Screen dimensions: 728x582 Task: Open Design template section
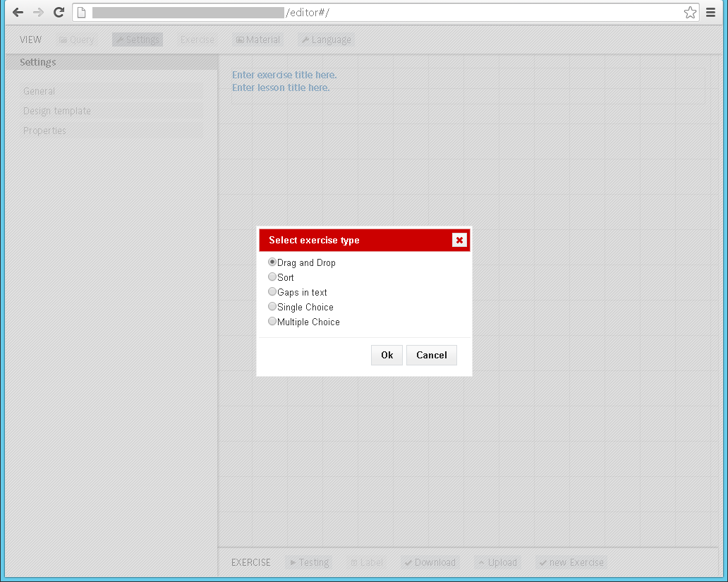(111, 111)
